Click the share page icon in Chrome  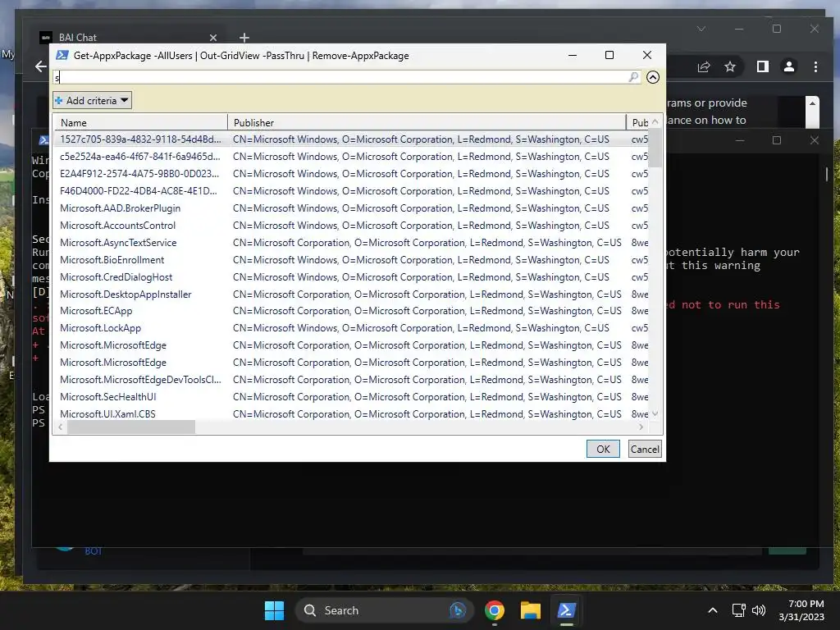pyautogui.click(x=703, y=66)
